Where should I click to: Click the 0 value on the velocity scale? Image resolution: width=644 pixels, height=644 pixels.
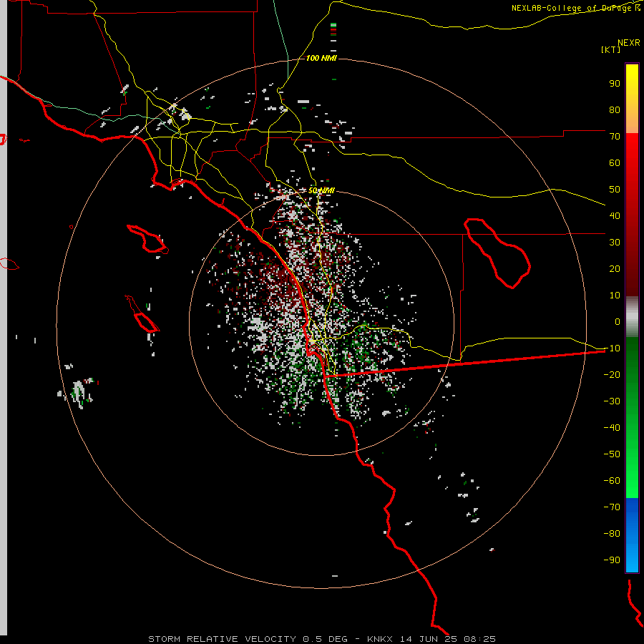618,322
